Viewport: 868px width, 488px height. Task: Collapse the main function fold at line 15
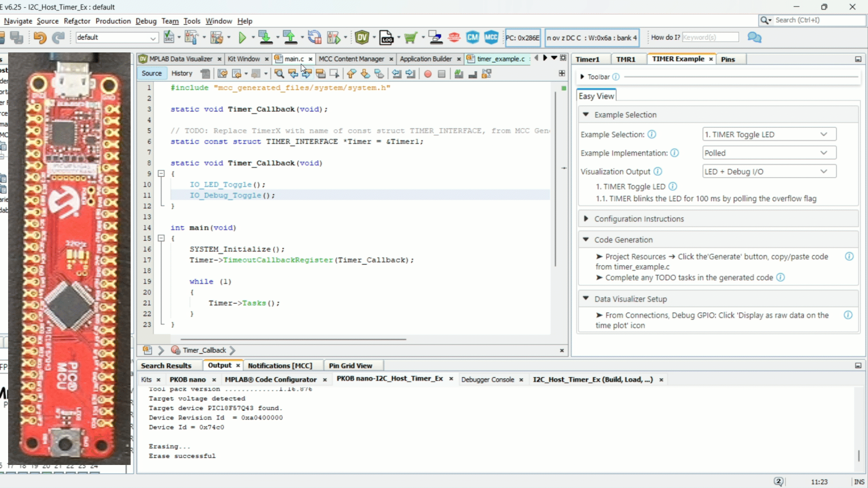pos(161,238)
